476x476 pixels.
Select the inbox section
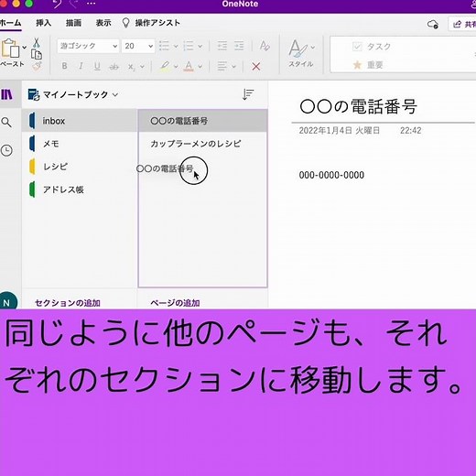[80, 121]
